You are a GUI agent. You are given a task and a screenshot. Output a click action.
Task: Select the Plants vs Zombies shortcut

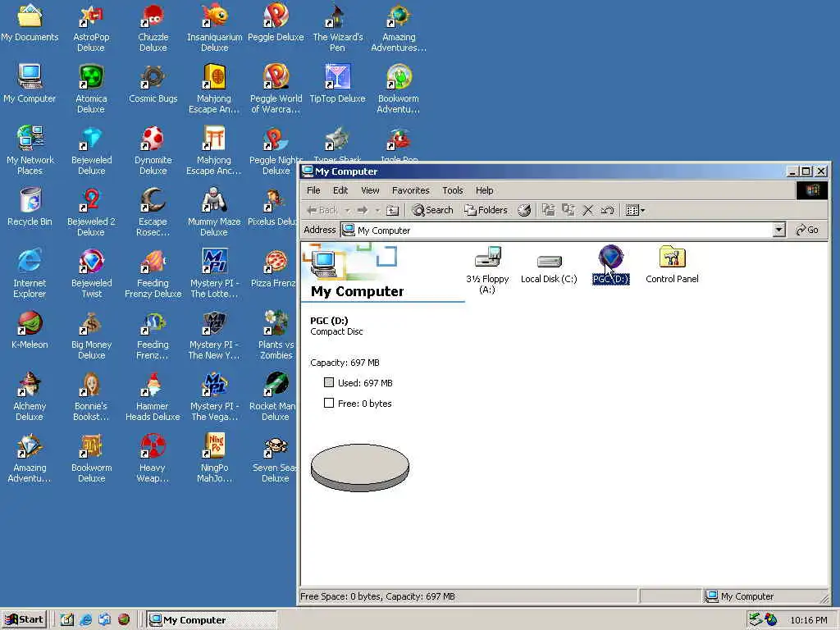tap(276, 335)
